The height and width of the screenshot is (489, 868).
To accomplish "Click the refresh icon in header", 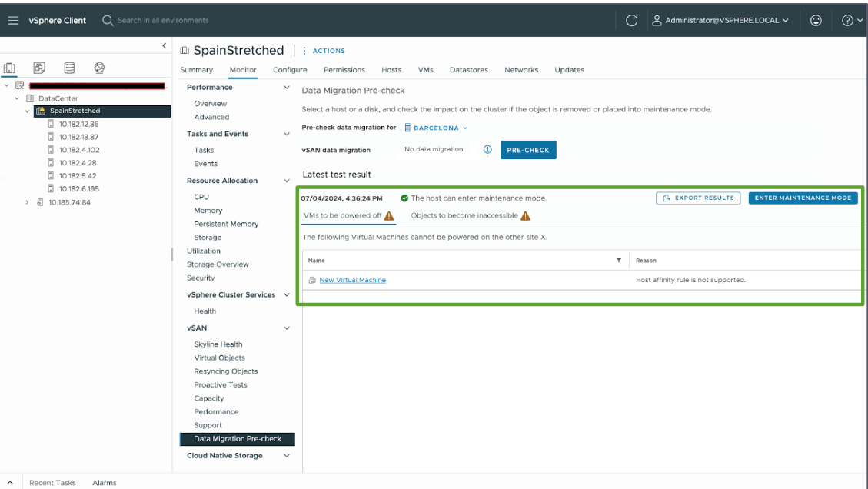I will pyautogui.click(x=632, y=21).
